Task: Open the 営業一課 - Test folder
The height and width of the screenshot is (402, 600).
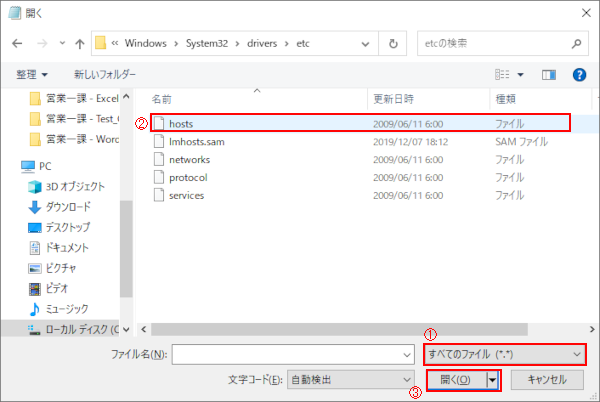Action: click(x=74, y=119)
